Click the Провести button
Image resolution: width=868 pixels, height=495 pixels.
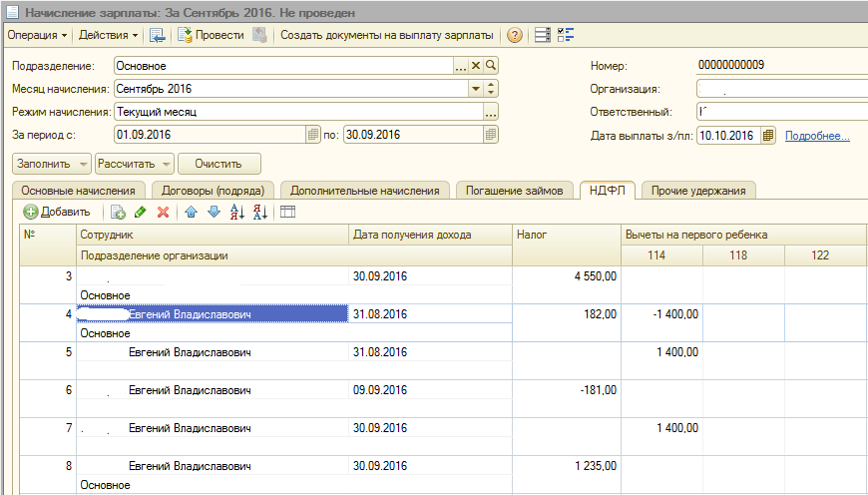click(211, 35)
